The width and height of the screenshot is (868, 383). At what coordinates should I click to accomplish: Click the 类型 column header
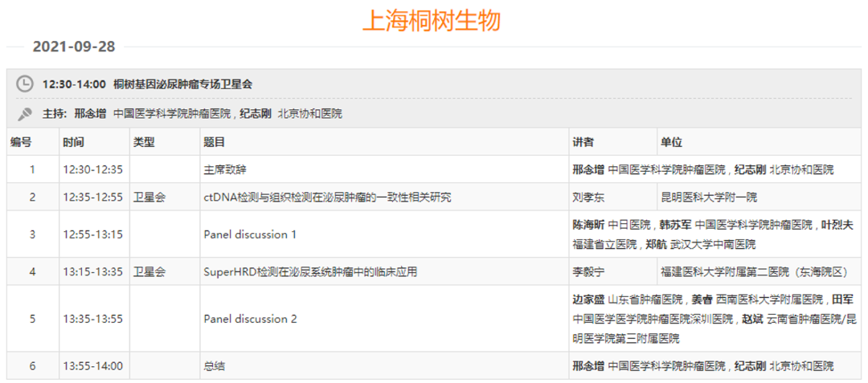click(144, 142)
